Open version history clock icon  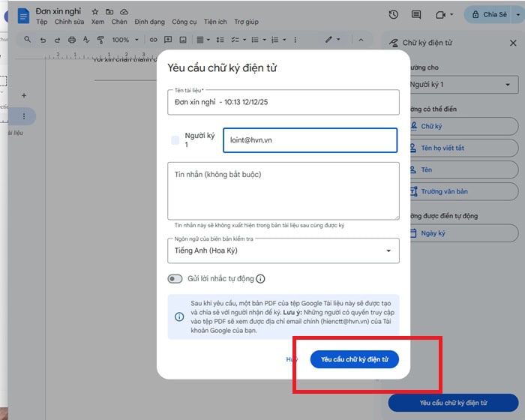(x=394, y=14)
